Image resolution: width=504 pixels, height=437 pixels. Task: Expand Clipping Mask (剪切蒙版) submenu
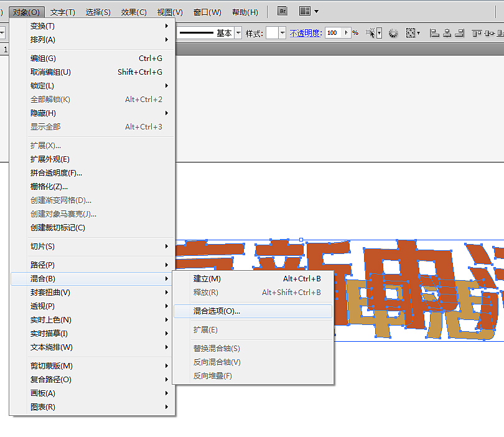click(x=93, y=366)
